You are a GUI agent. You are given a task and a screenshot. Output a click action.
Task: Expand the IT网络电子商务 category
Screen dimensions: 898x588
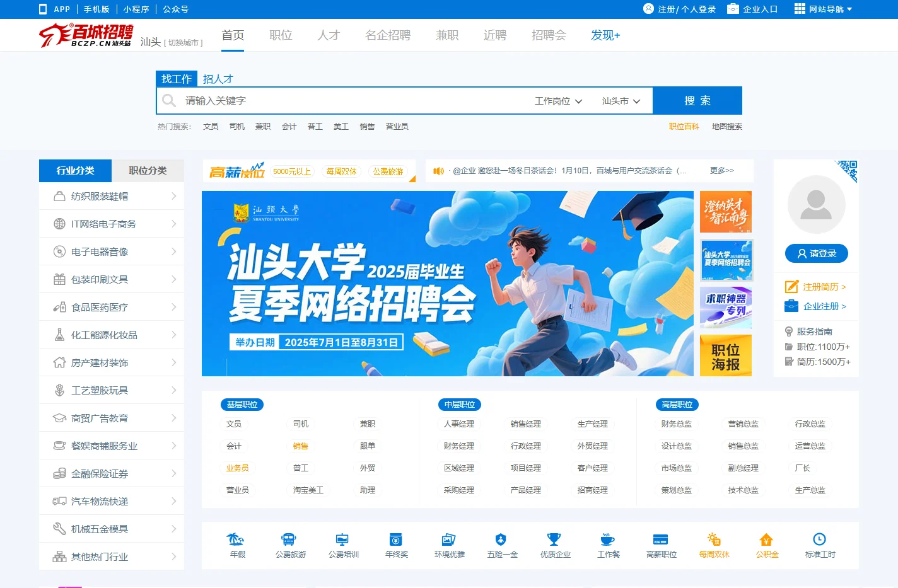(x=112, y=224)
